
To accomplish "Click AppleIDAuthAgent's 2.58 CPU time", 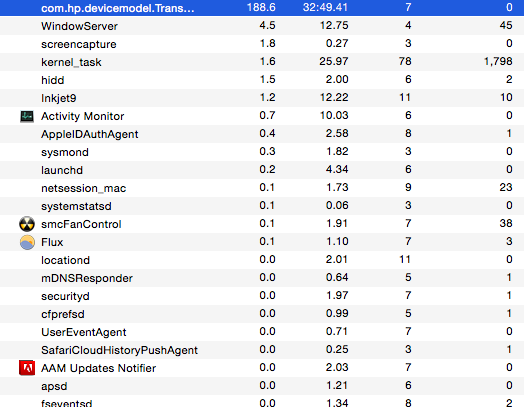I will (x=337, y=134).
